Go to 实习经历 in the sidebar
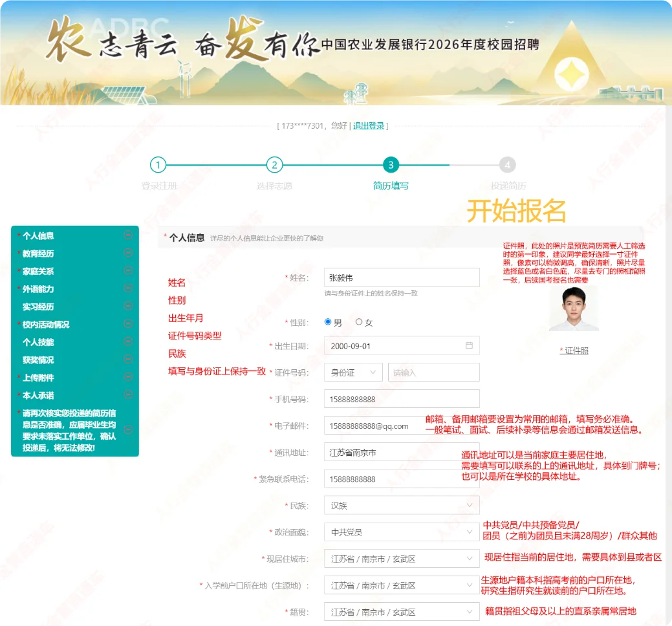 pyautogui.click(x=38, y=307)
